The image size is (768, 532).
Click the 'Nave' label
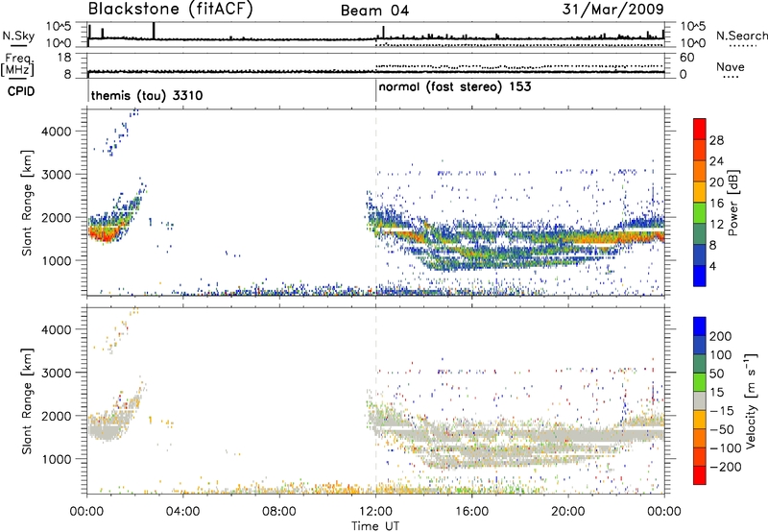(731, 67)
